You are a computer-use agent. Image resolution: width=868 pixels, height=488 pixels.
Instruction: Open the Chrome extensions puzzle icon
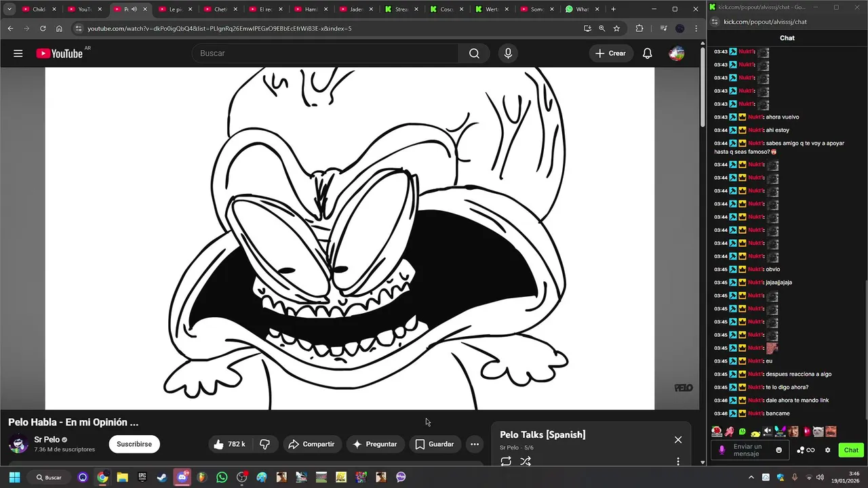(x=639, y=28)
